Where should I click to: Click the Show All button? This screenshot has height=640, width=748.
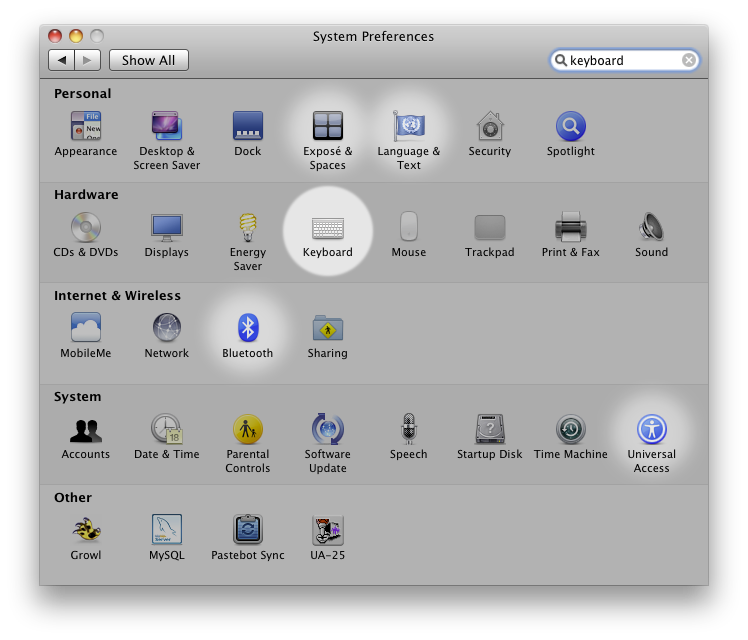coord(148,60)
